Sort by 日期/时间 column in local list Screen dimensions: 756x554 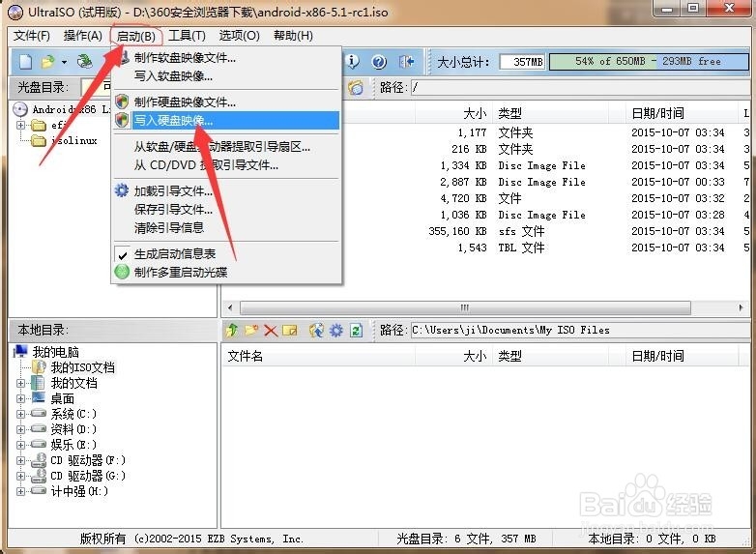click(682, 357)
